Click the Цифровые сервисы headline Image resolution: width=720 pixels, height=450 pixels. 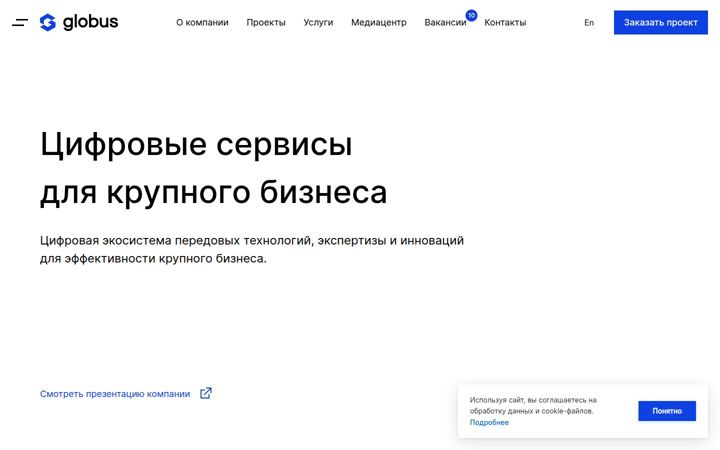click(x=196, y=145)
